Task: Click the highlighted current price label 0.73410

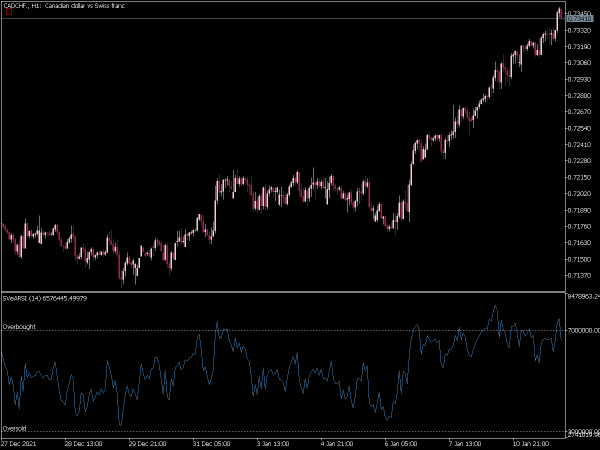Action: (580, 18)
